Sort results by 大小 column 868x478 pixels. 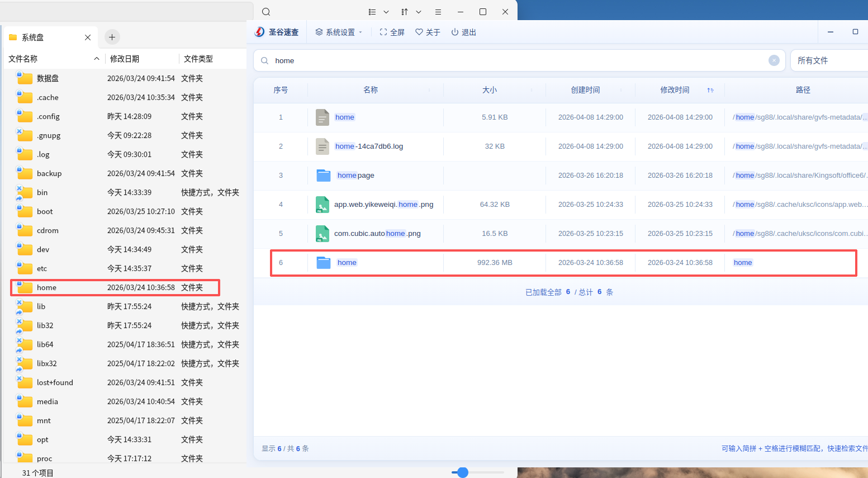pos(490,90)
